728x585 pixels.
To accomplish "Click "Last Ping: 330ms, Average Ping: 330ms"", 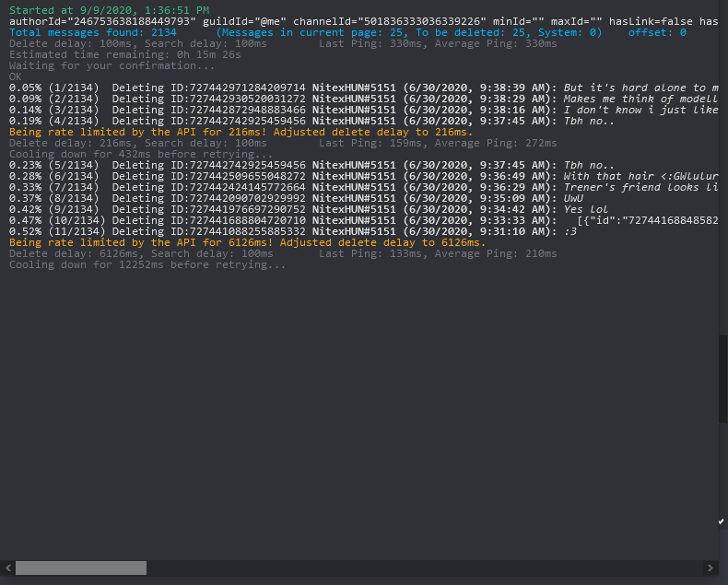I will pos(438,43).
